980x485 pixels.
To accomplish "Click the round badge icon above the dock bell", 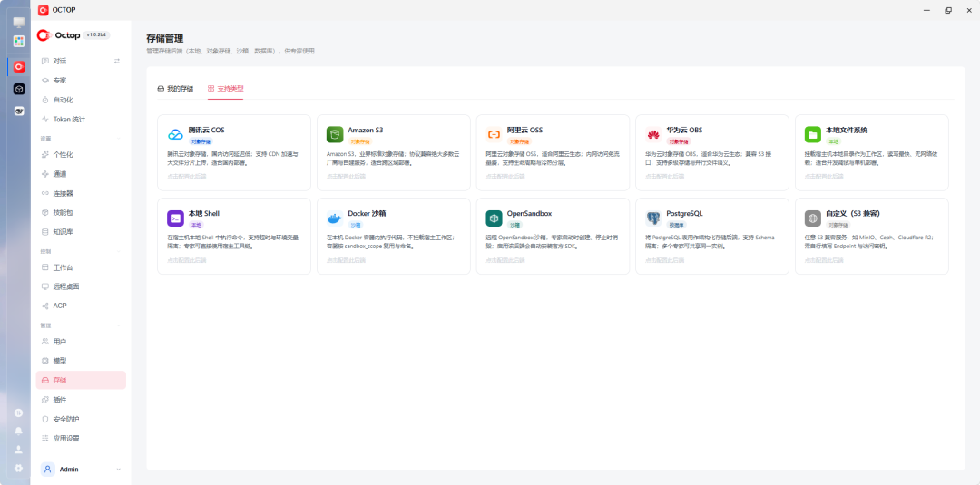I will pyautogui.click(x=19, y=413).
